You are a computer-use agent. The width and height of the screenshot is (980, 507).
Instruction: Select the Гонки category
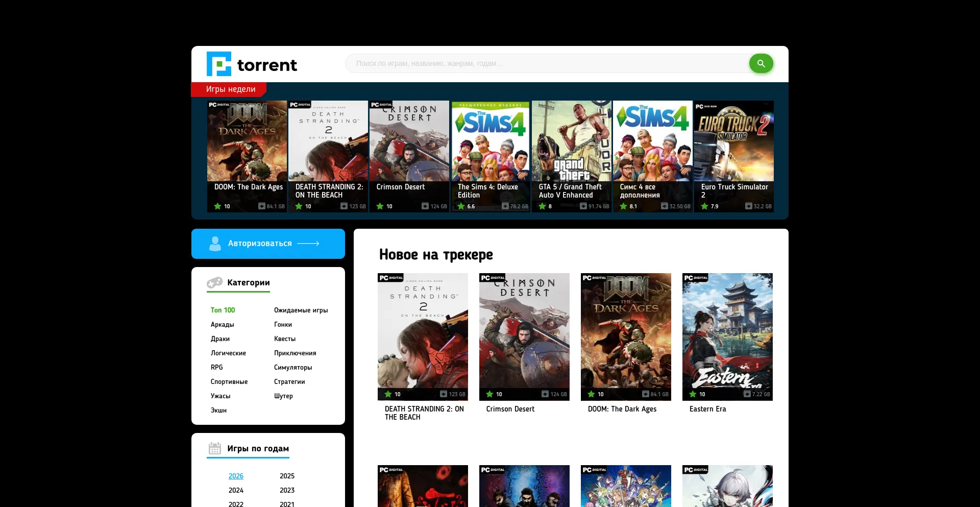click(x=283, y=324)
